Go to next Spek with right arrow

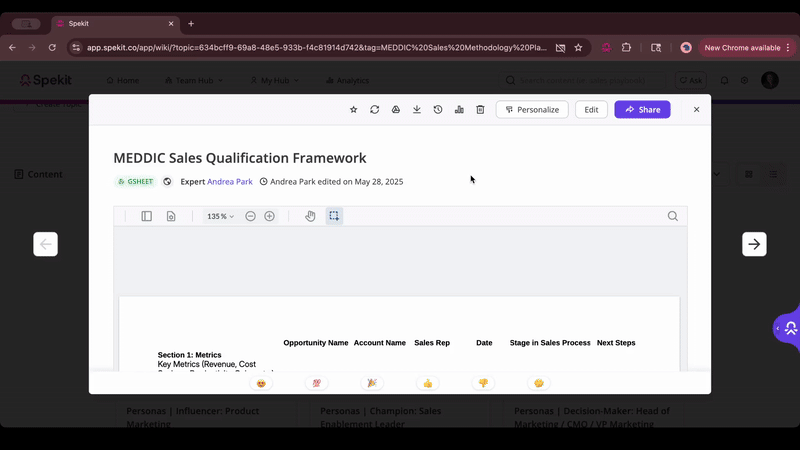click(754, 244)
